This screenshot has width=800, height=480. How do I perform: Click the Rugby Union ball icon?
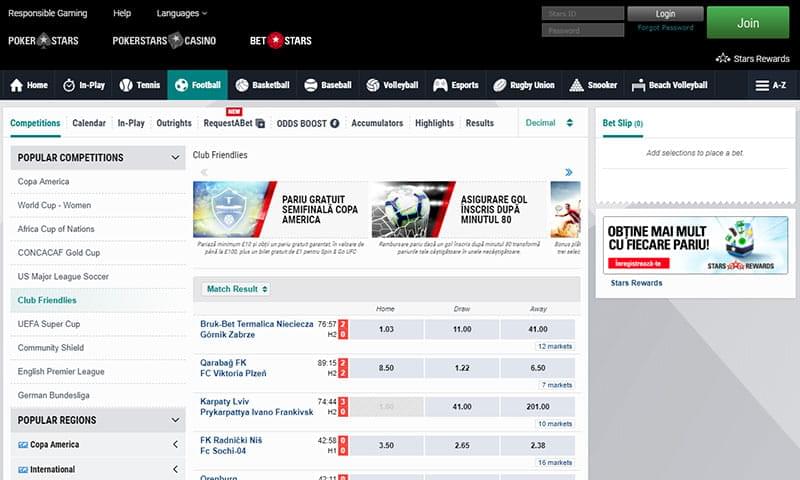click(499, 85)
